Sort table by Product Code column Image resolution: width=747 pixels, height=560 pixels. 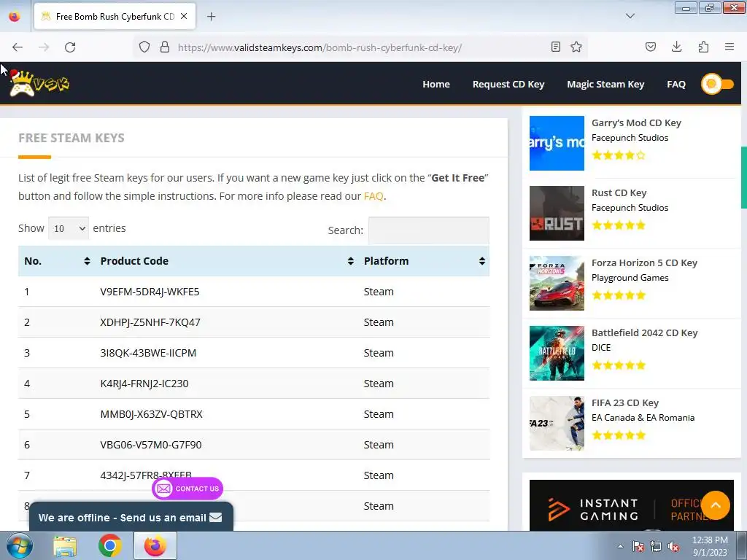[227, 261]
